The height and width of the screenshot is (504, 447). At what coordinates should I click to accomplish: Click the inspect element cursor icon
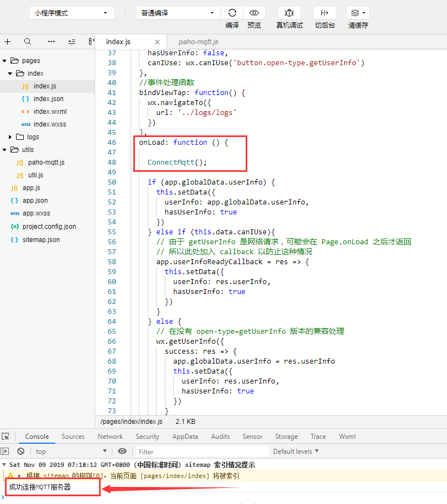coord(6,436)
